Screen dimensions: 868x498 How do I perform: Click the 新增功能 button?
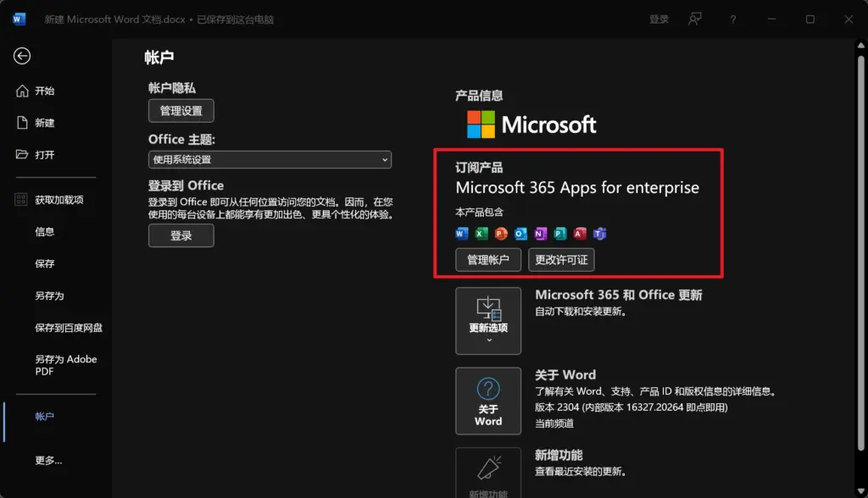(488, 473)
